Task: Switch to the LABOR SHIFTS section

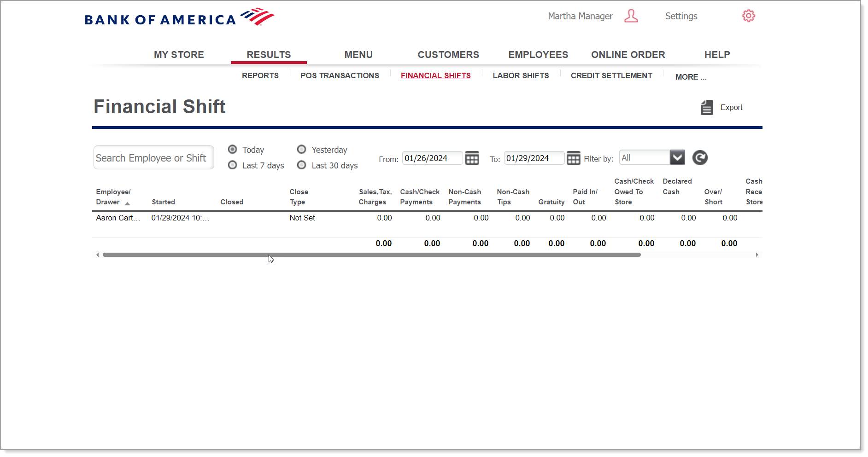Action: [520, 75]
